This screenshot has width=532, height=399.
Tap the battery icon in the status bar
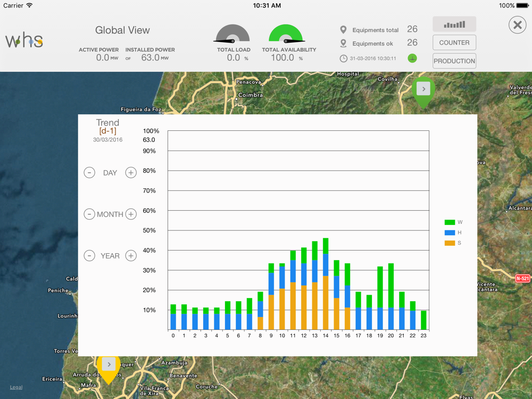[522, 5]
